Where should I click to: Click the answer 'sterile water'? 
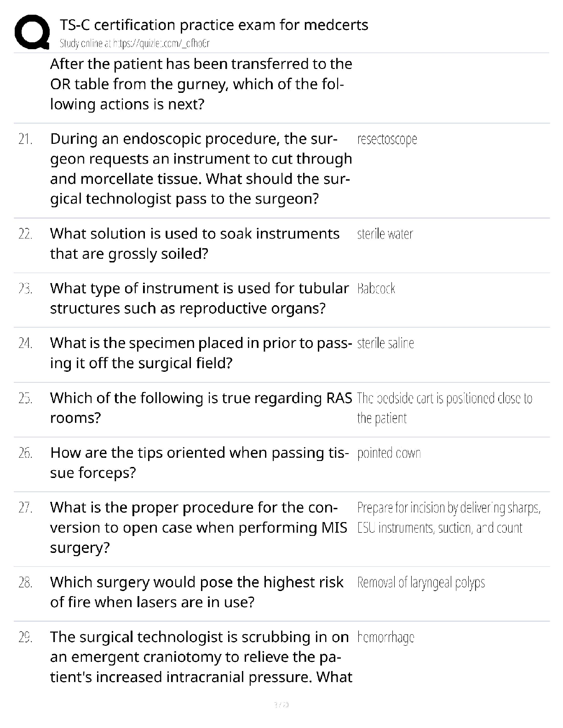(x=385, y=234)
